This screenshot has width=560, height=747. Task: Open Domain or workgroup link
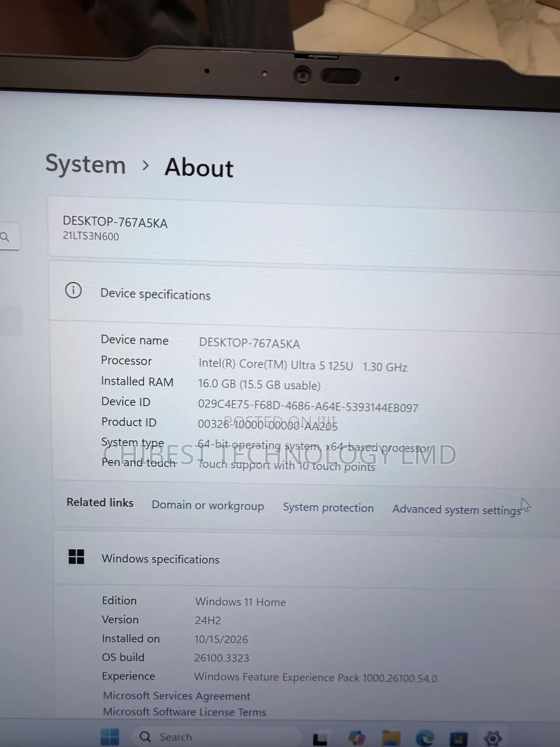208,505
